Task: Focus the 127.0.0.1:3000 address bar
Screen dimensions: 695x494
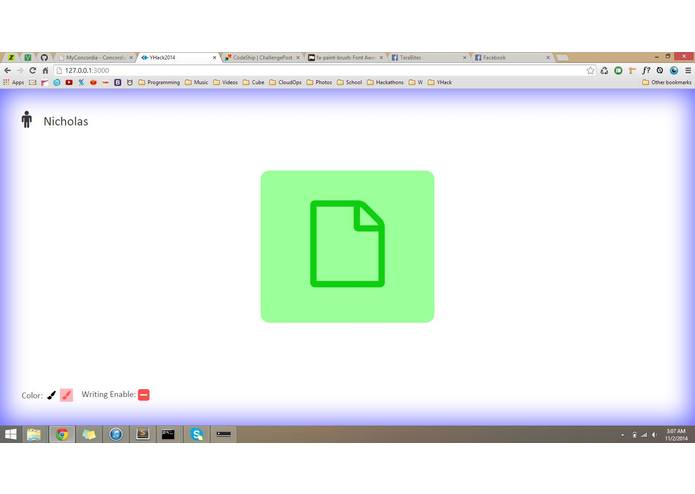Action: tap(319, 70)
